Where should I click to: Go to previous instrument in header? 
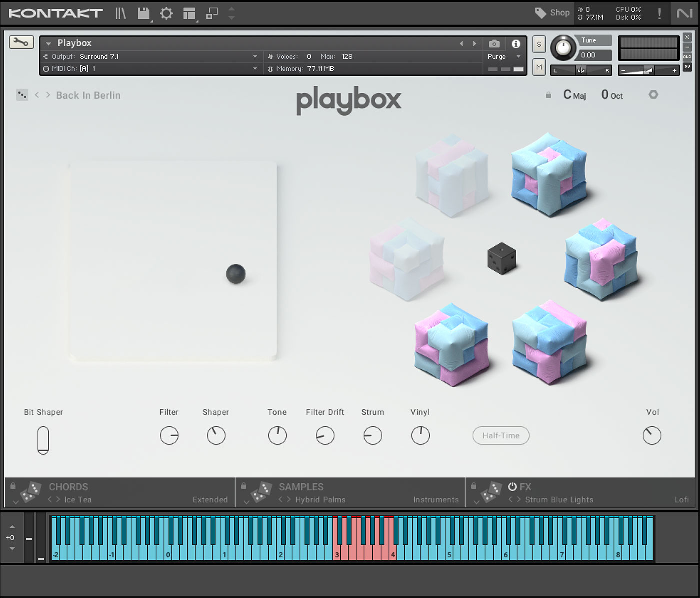click(461, 44)
